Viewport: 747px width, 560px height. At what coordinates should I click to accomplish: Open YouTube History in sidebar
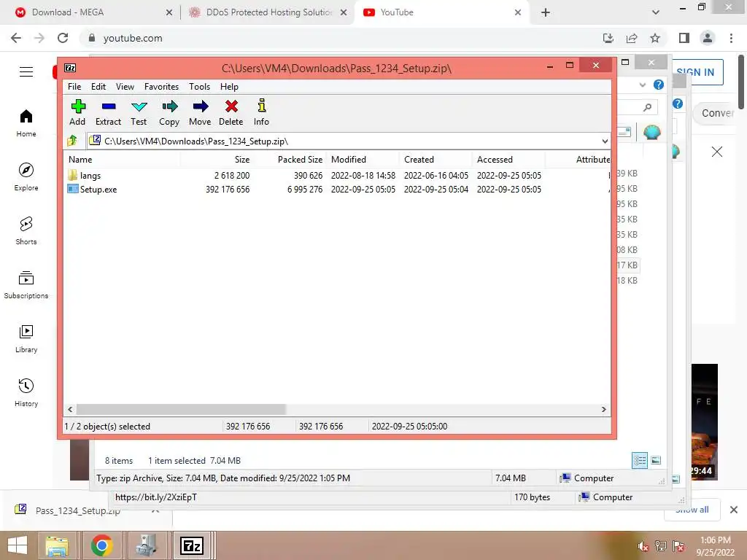coord(26,393)
